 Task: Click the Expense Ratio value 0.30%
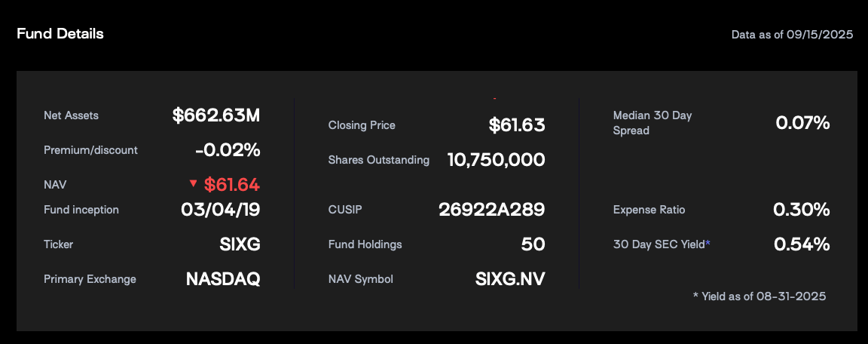pos(802,210)
